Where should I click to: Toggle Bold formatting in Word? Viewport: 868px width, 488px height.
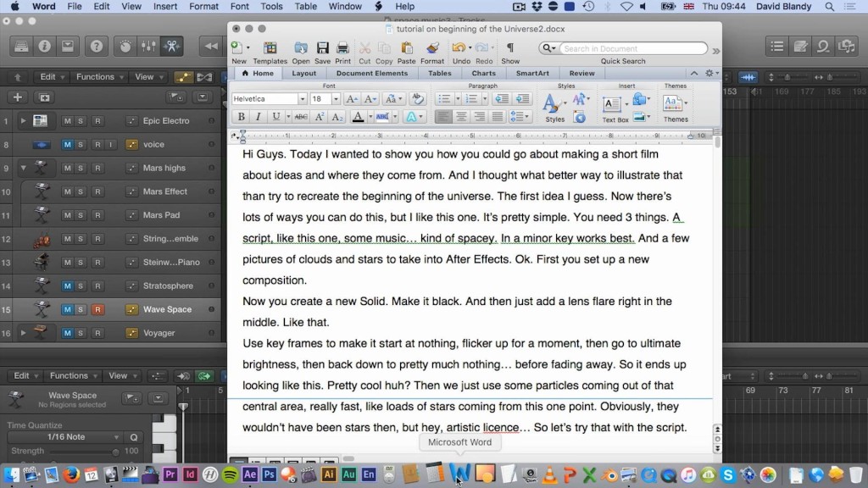(241, 117)
